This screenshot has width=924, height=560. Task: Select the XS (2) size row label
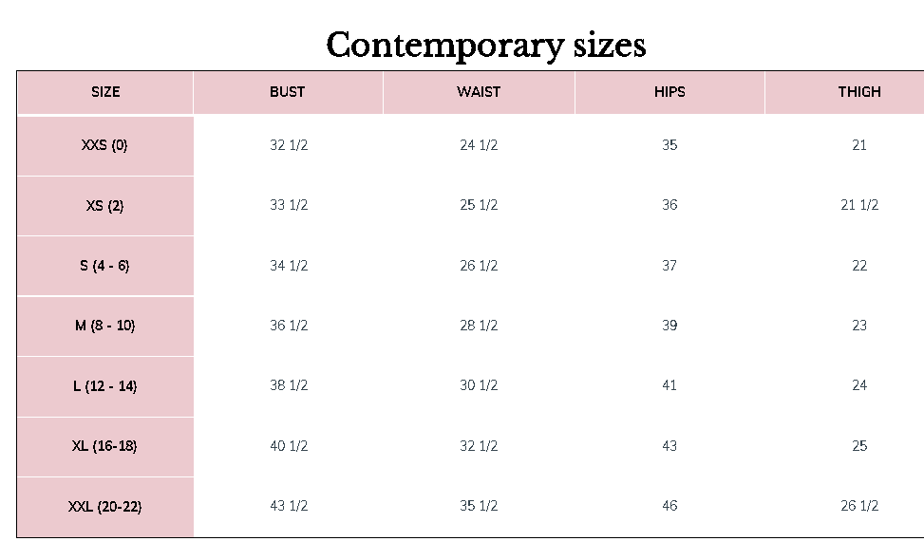tap(104, 205)
